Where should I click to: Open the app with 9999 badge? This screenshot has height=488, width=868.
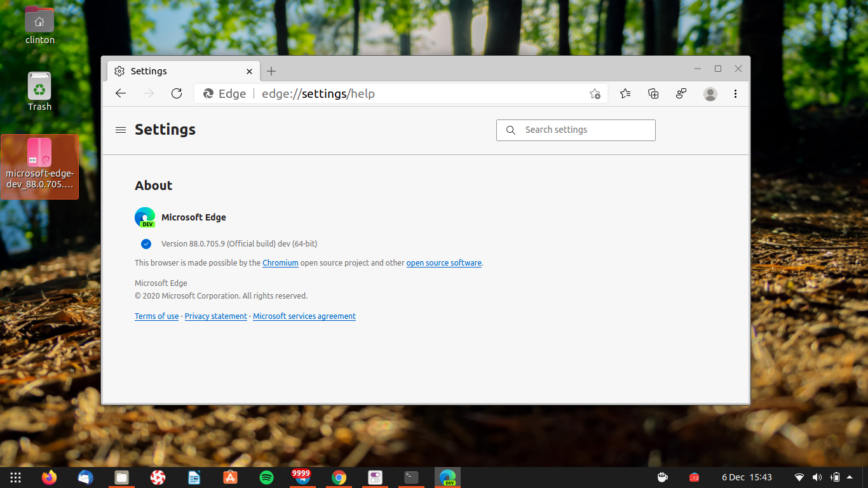tap(302, 477)
